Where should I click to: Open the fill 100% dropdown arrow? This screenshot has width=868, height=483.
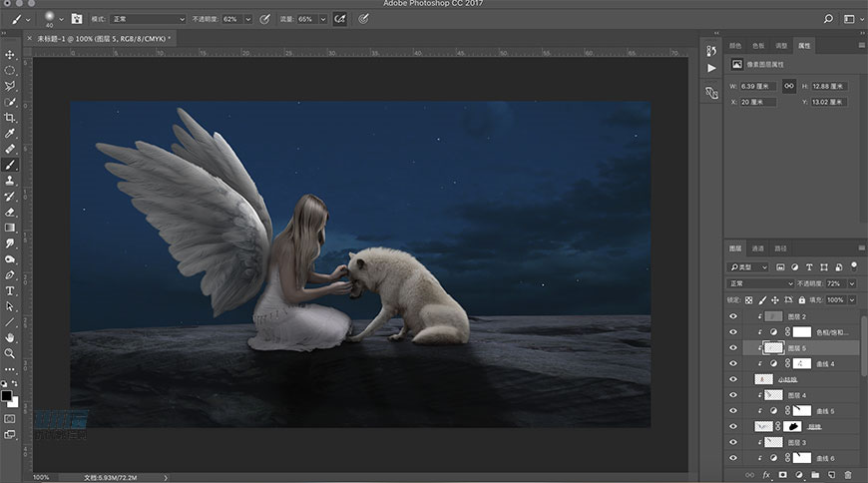coord(852,299)
